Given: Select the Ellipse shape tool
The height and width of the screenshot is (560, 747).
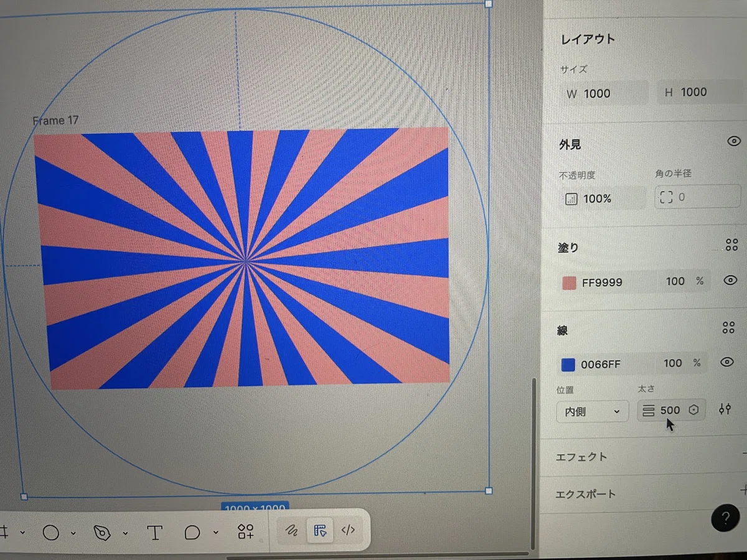Looking at the screenshot, I should (x=51, y=533).
